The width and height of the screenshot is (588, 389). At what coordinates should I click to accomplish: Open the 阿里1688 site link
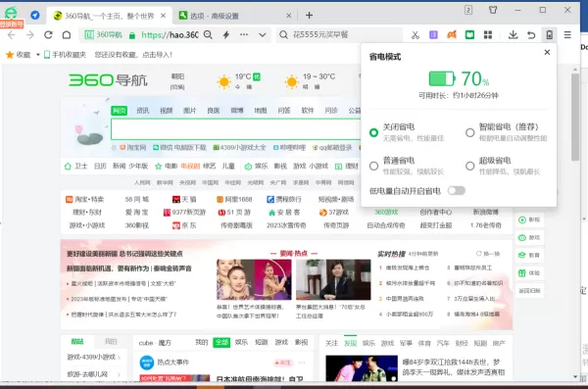[234, 199]
